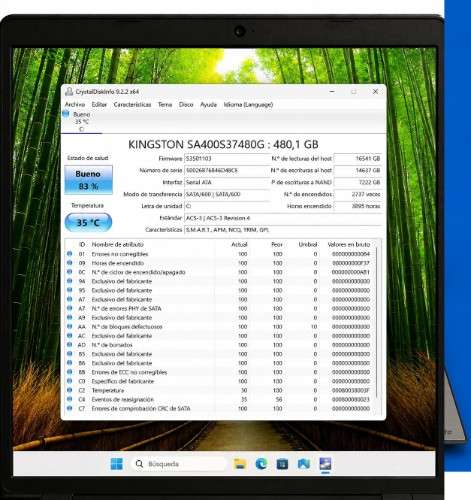
Task: Open the Tema menu
Action: 165,105
